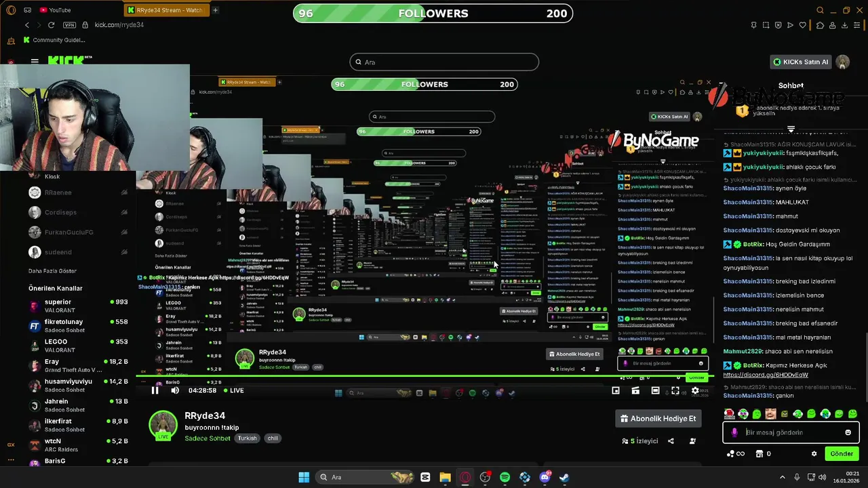The width and height of the screenshot is (868, 488).
Task: Open the emoji picker in chat input
Action: [848, 432]
